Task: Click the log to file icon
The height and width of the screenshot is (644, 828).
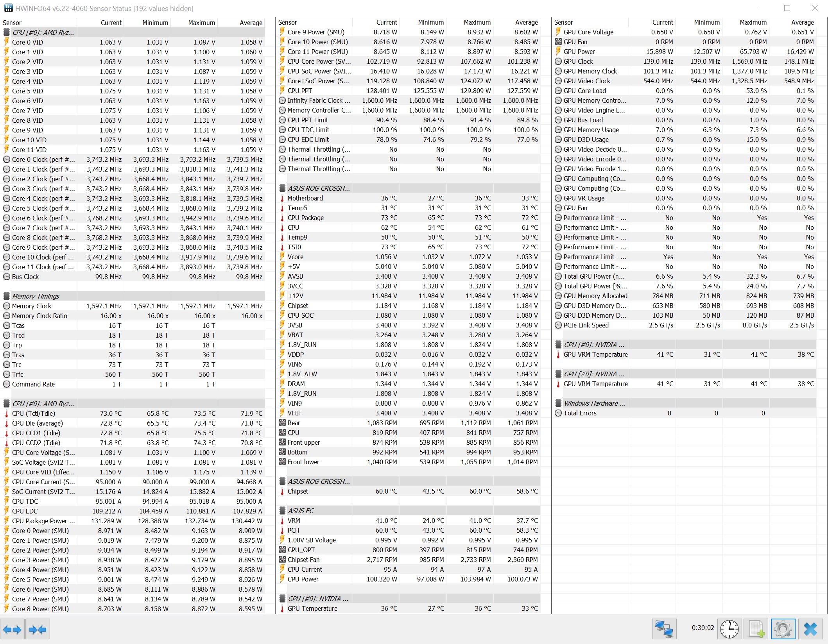Action: point(756,629)
